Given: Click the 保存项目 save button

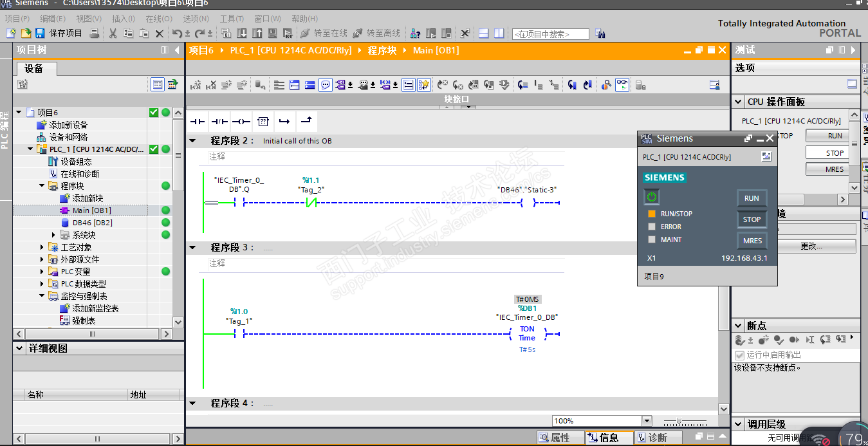Looking at the screenshot, I should (x=59, y=33).
